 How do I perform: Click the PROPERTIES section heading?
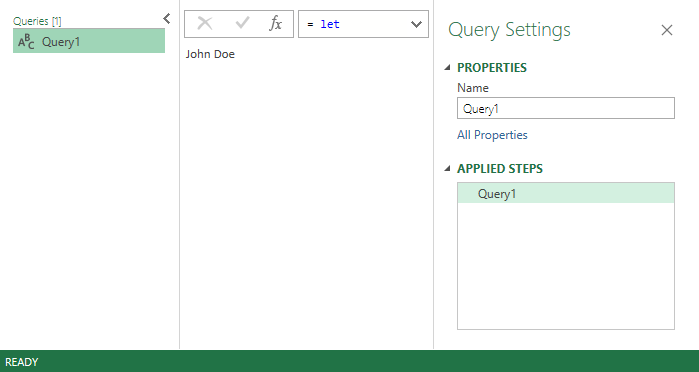(x=492, y=68)
